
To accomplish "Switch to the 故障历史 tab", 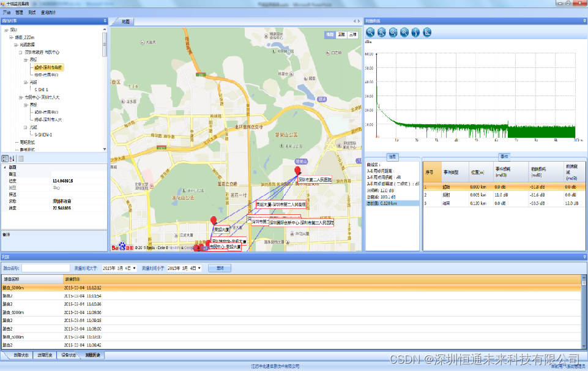I will click(45, 355).
